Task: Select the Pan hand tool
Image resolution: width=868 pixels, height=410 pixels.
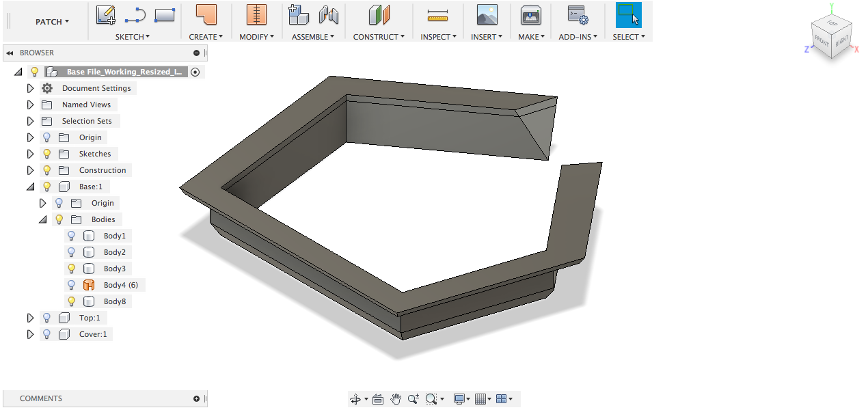Action: 396,399
